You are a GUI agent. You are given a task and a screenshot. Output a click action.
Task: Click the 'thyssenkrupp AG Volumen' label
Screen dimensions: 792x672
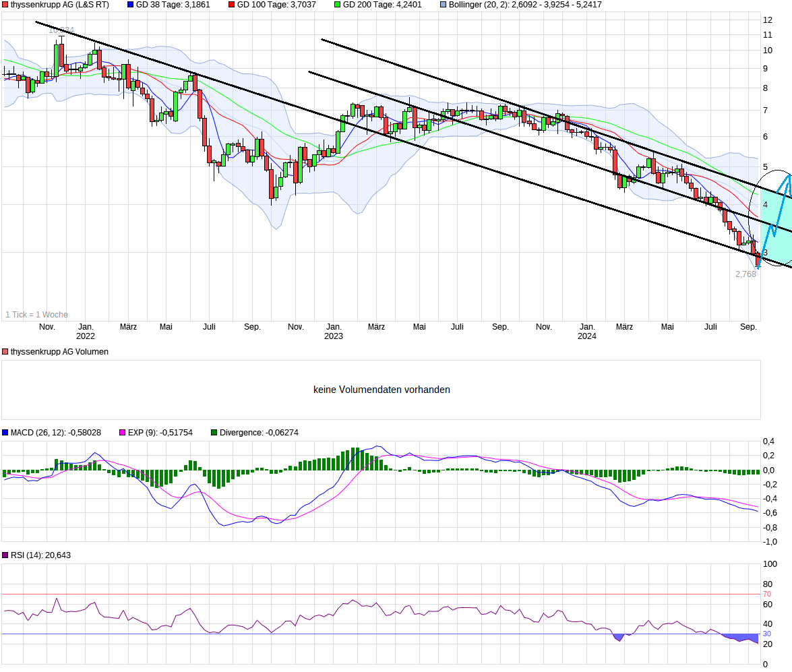click(x=59, y=352)
